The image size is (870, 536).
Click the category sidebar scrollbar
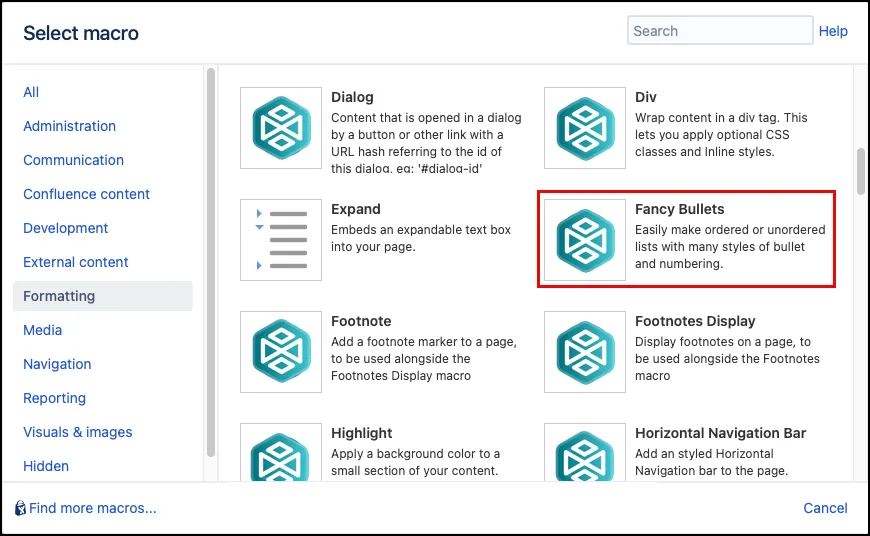[211, 262]
